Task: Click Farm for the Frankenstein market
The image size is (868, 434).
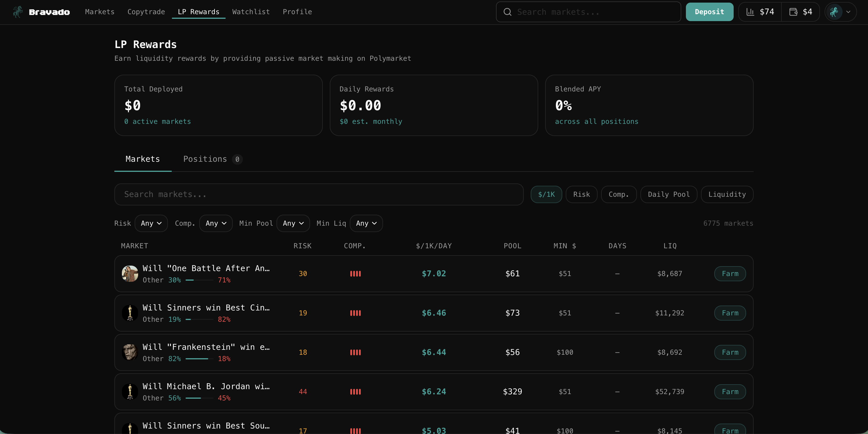Action: tap(730, 352)
